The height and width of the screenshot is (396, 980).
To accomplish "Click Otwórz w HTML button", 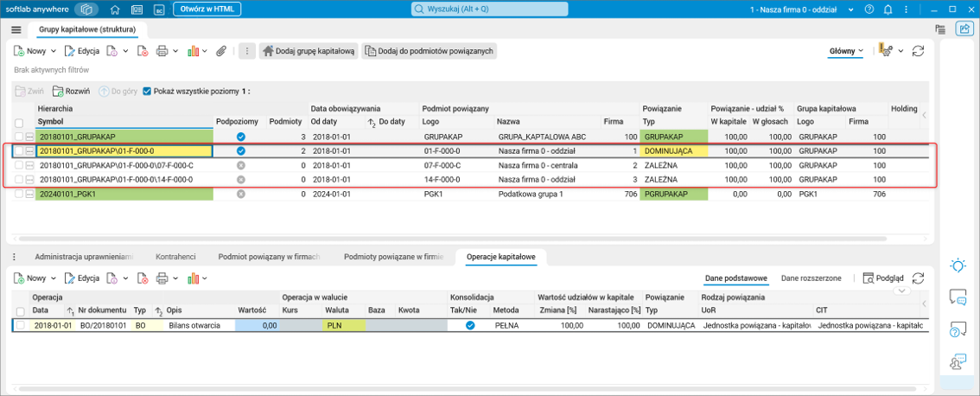I will [x=207, y=10].
